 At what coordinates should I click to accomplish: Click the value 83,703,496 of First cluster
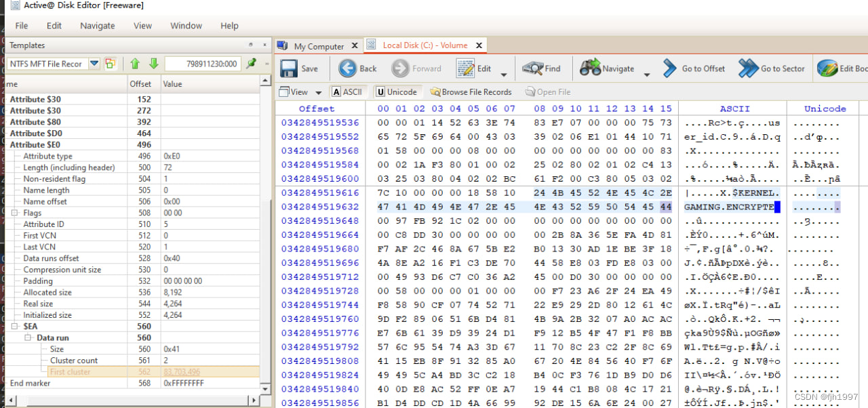coord(182,371)
